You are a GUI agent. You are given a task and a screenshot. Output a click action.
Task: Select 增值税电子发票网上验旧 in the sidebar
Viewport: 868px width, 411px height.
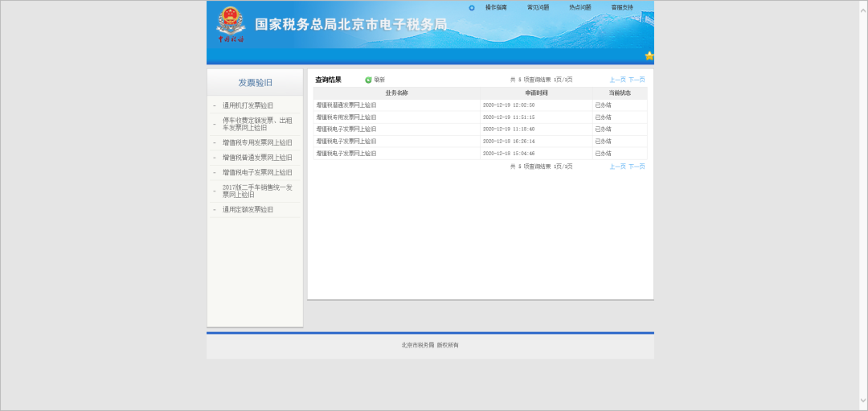click(257, 172)
